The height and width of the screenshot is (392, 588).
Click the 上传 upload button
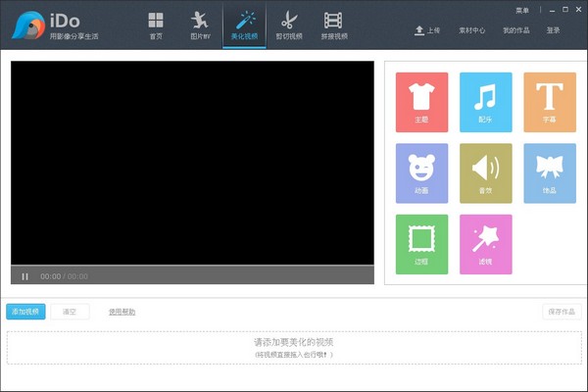click(x=427, y=30)
